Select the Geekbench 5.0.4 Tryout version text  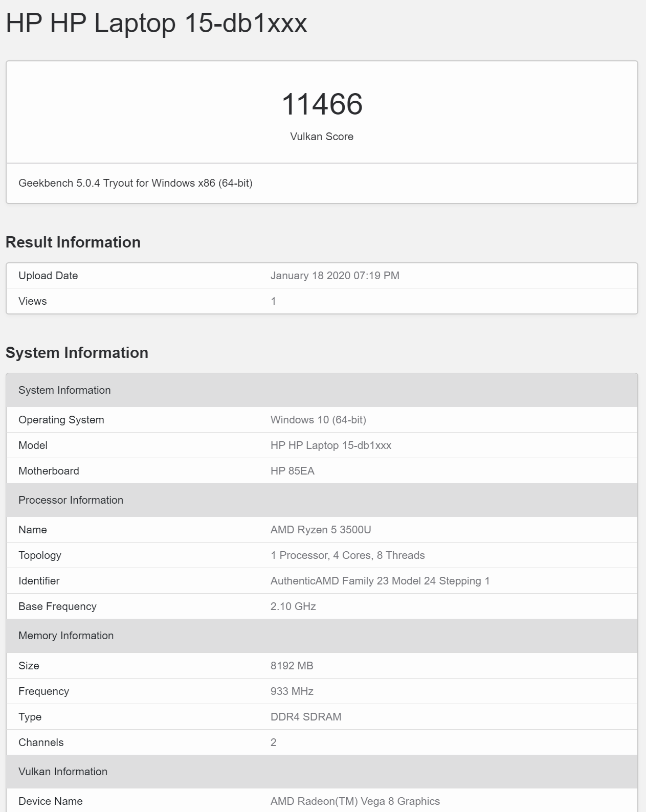click(136, 183)
